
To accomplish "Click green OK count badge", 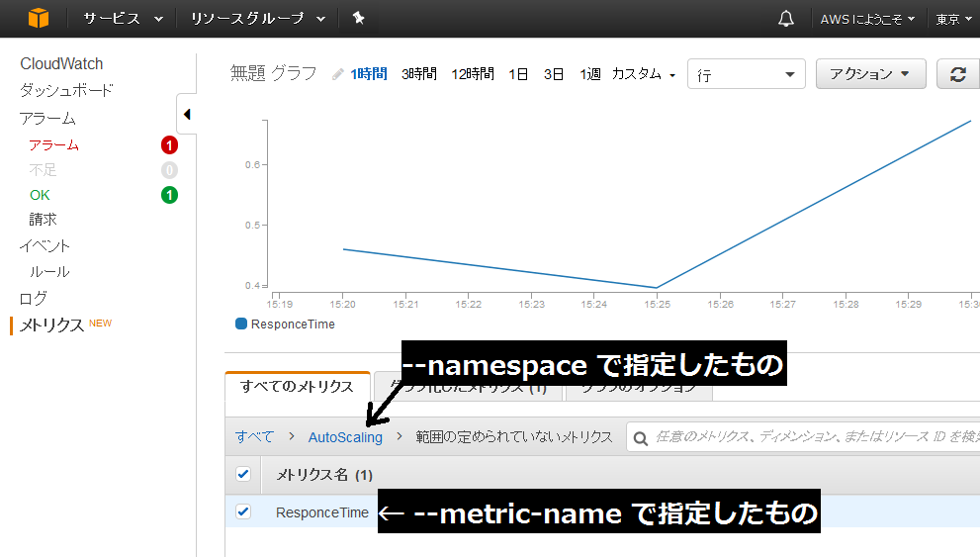I will (x=169, y=195).
